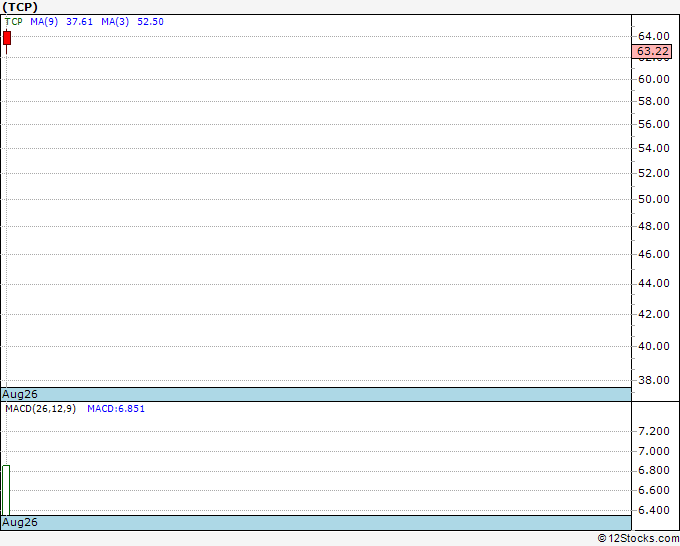Click the 60.00 price axis label
The height and width of the screenshot is (546, 680).
[x=654, y=79]
